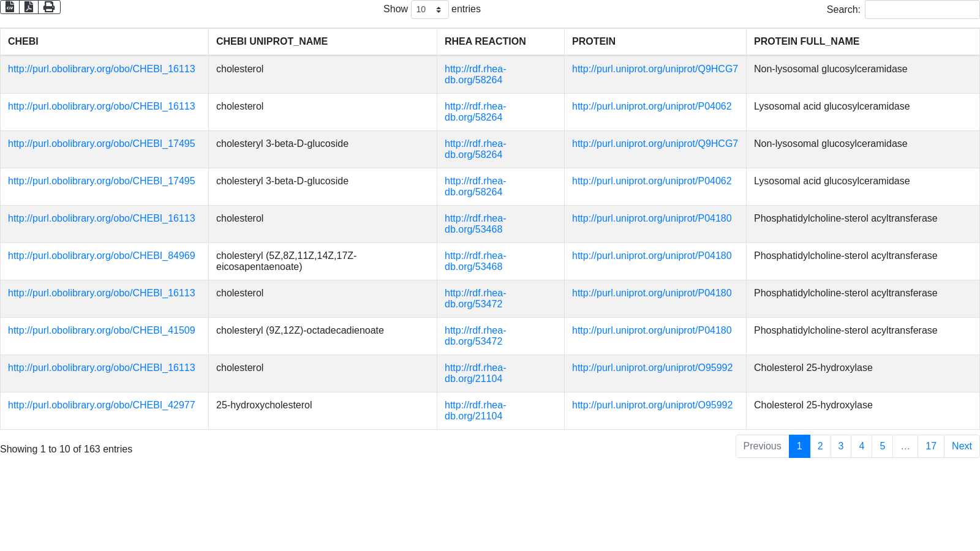Open the CHEBI_42977 link
This screenshot has width=980, height=551.
tap(102, 405)
